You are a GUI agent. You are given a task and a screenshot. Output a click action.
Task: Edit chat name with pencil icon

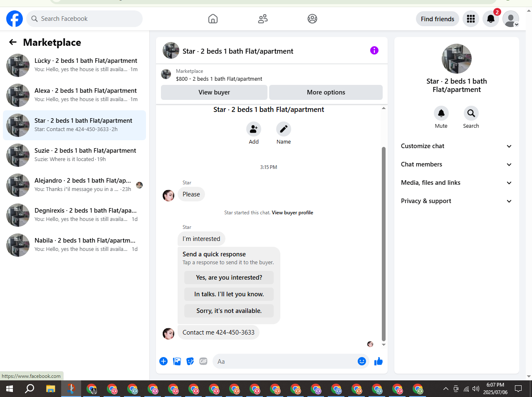(284, 129)
